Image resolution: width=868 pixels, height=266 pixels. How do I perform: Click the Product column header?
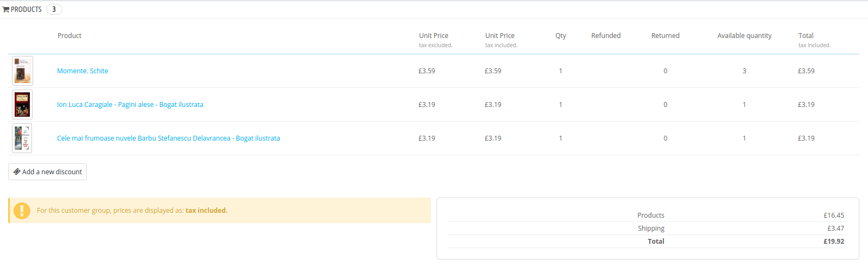(69, 36)
